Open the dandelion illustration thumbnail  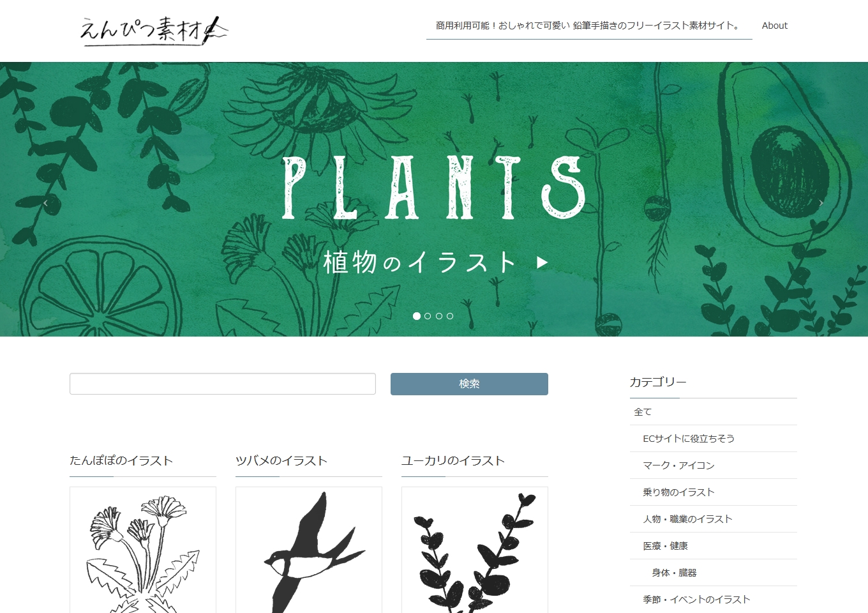pos(143,550)
